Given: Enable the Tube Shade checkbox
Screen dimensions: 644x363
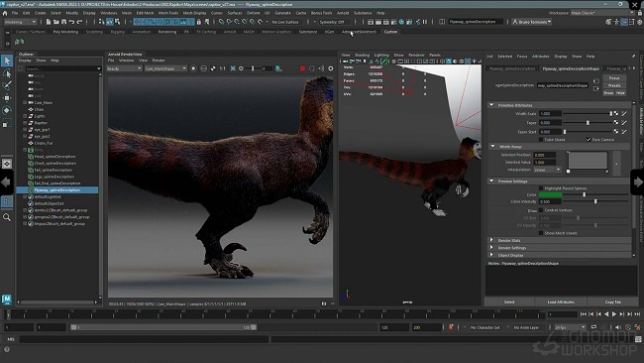Looking at the screenshot, I should pyautogui.click(x=541, y=140).
